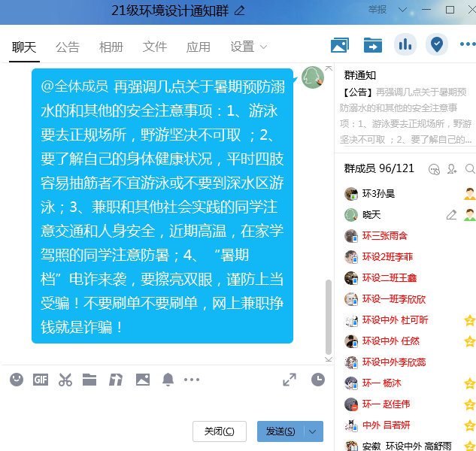This screenshot has width=476, height=451.
Task: Open message history clock icon
Action: (318, 380)
